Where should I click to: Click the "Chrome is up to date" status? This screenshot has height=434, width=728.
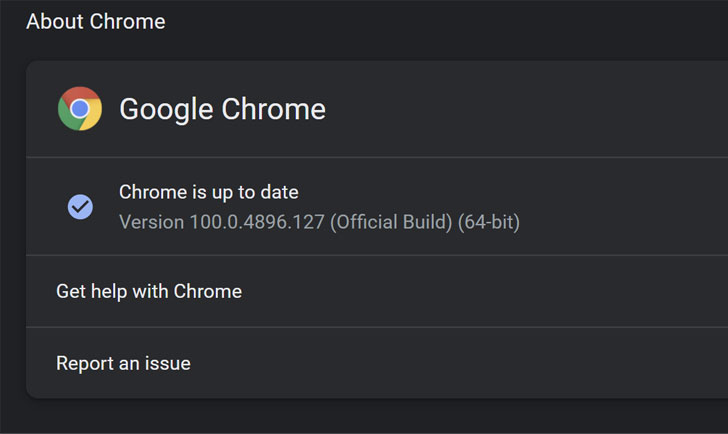(208, 192)
